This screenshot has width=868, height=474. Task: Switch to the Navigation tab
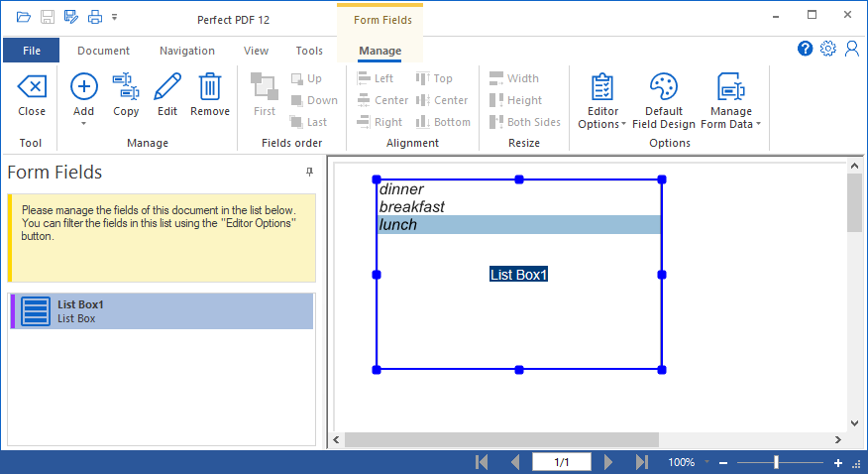point(187,51)
